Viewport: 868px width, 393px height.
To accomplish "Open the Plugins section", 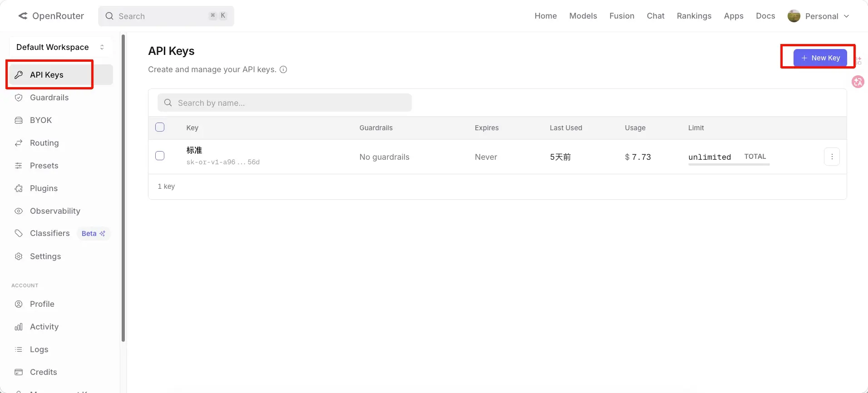I will click(61, 188).
